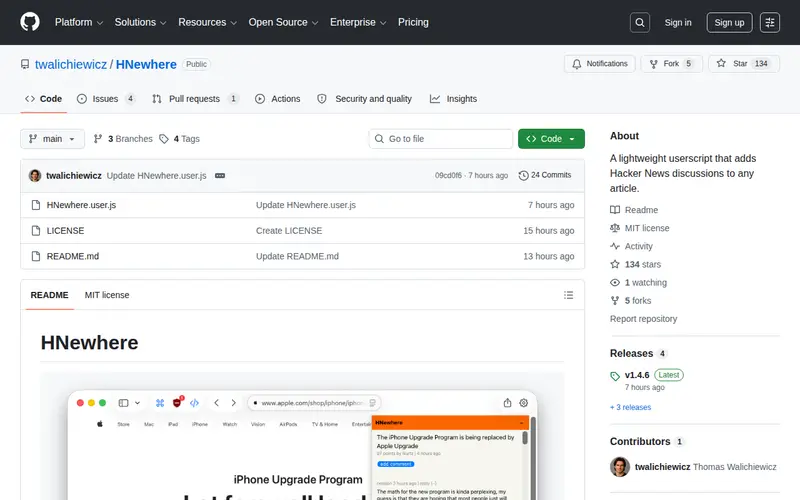This screenshot has width=800, height=500.
Task: Click the Sign up button
Action: coord(729,22)
